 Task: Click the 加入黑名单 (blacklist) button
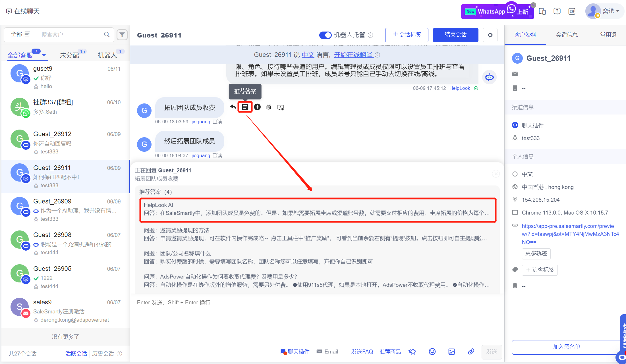pyautogui.click(x=564, y=347)
